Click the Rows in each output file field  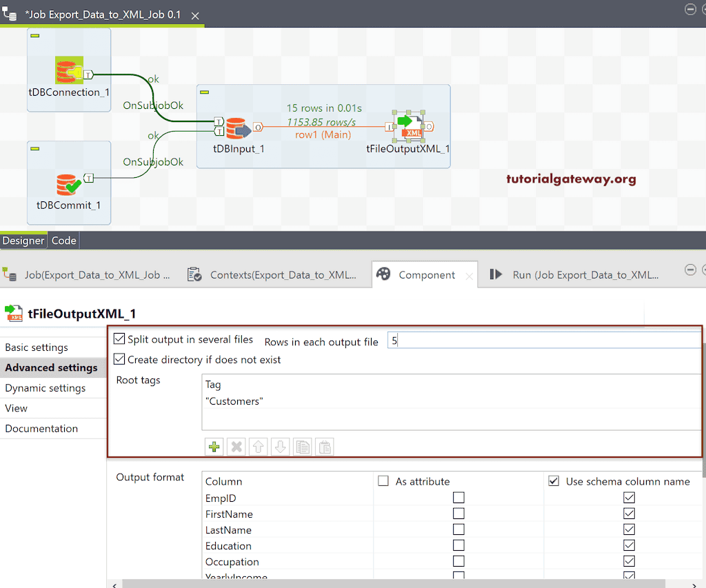tap(483, 340)
